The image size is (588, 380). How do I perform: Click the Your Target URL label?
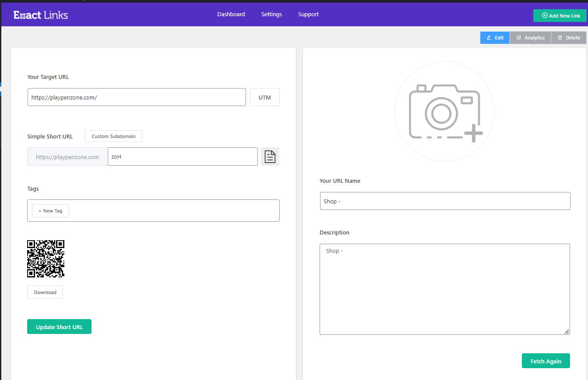pyautogui.click(x=48, y=77)
